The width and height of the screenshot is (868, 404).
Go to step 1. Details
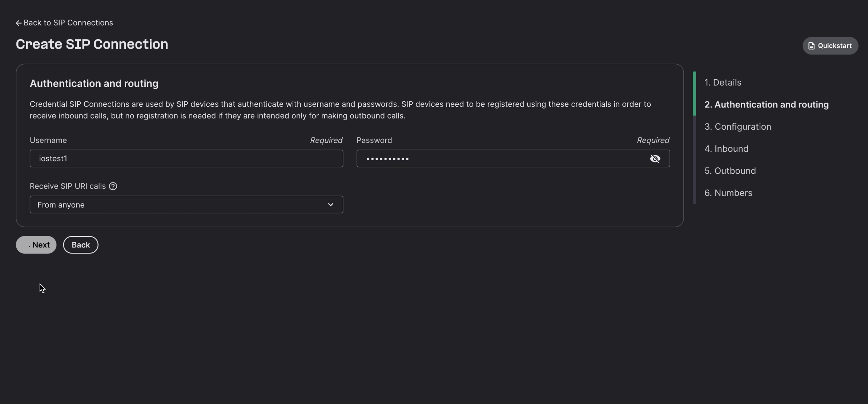pos(723,82)
